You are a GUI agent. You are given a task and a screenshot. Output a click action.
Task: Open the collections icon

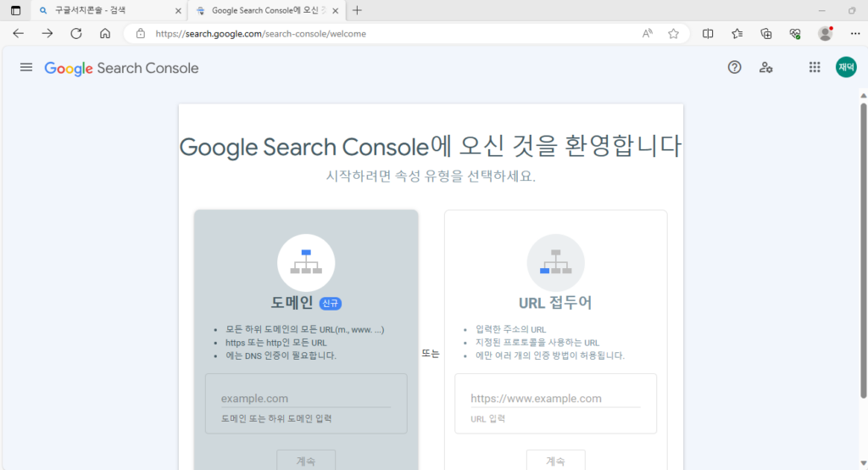coord(766,33)
